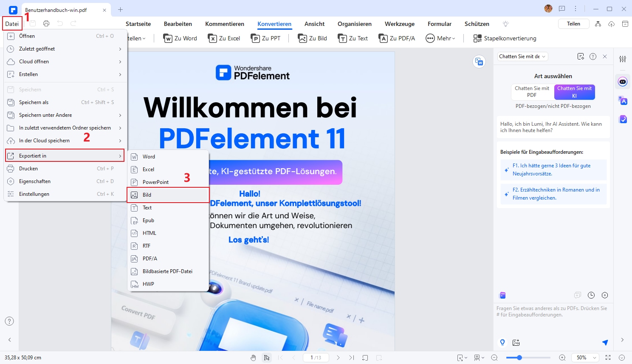Expand In zuletzt verwendetem Ordner speichern
The image size is (632, 364).
click(x=65, y=128)
